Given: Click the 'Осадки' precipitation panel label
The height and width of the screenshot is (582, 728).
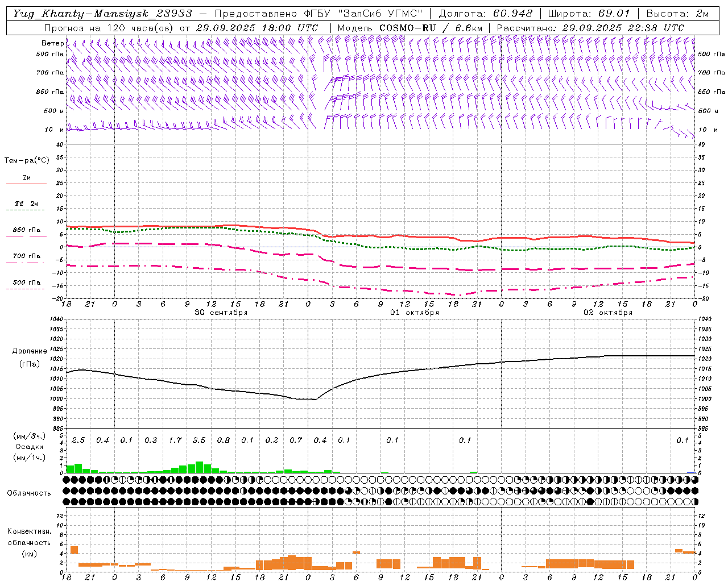Looking at the screenshot, I should (30, 447).
